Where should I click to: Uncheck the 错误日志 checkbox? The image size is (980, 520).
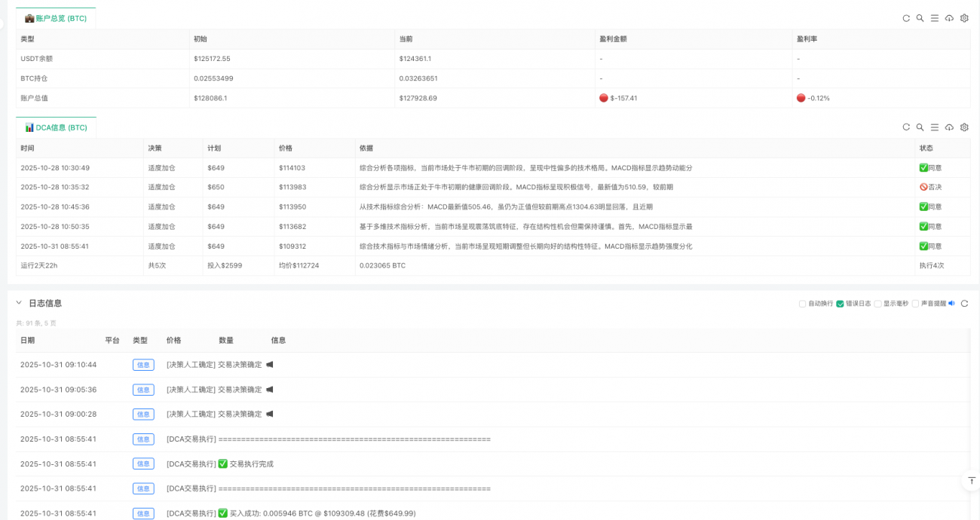pyautogui.click(x=840, y=304)
